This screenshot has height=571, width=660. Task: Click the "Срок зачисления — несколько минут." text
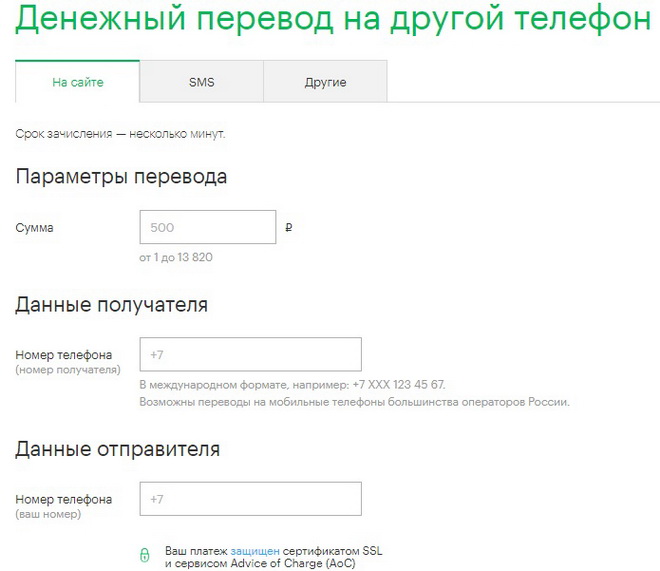tap(120, 134)
